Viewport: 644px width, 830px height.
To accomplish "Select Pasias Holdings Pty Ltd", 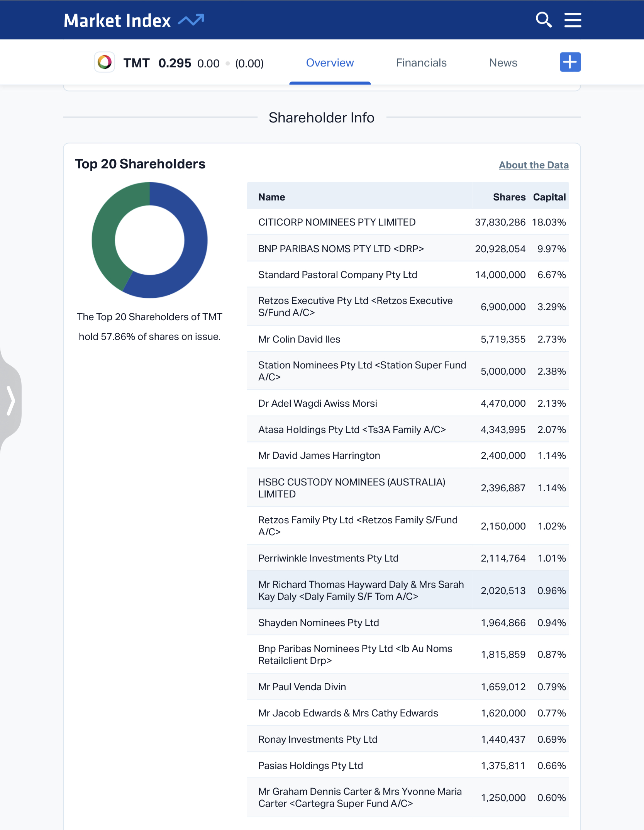I will [x=311, y=766].
